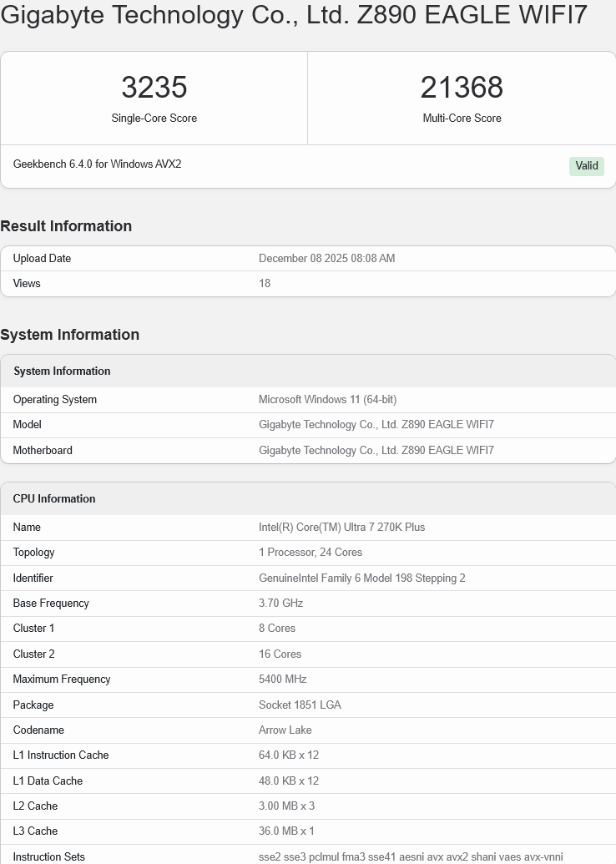616x864 pixels.
Task: Click the Maximum Frequency value 5400 MHz
Action: [282, 680]
